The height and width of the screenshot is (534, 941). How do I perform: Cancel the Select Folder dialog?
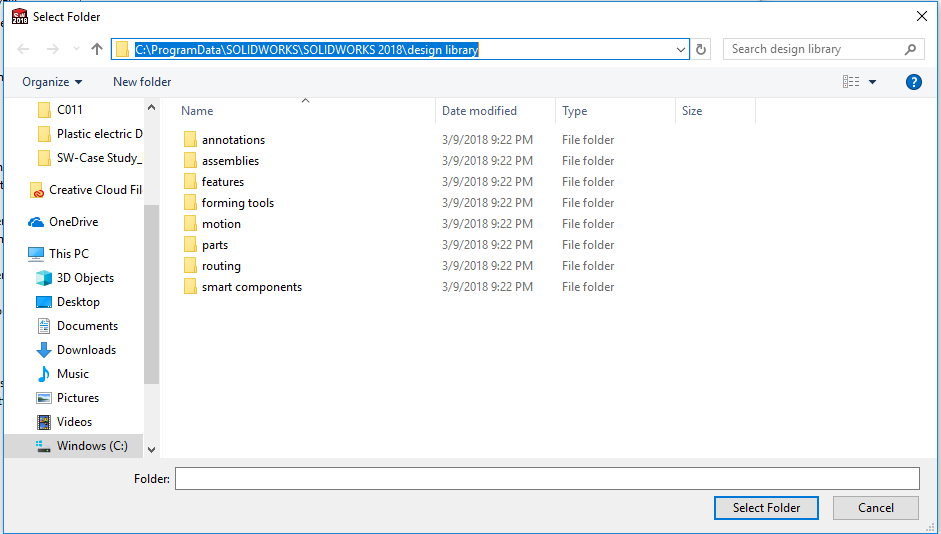click(876, 508)
